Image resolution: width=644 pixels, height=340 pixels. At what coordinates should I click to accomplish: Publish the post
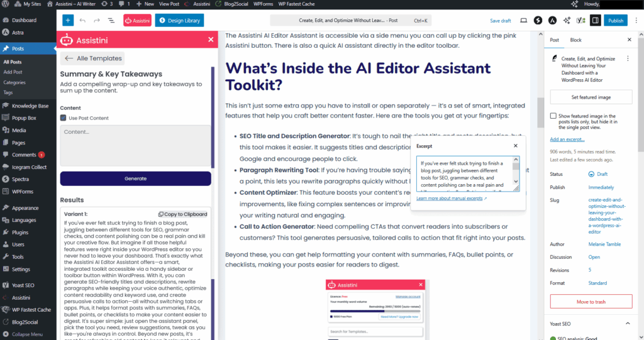click(x=616, y=21)
